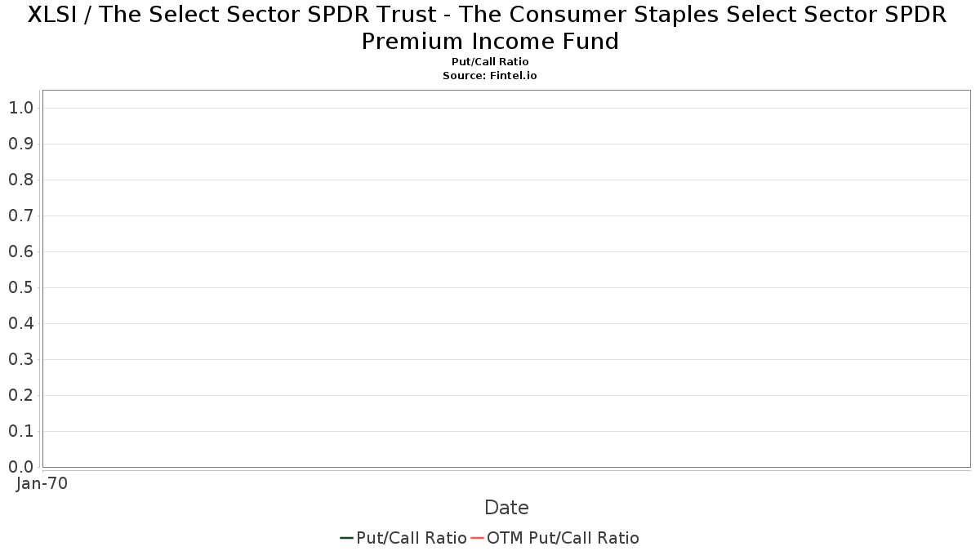980x551 pixels.
Task: Click the Source: Fintel.io text
Action: tap(490, 75)
